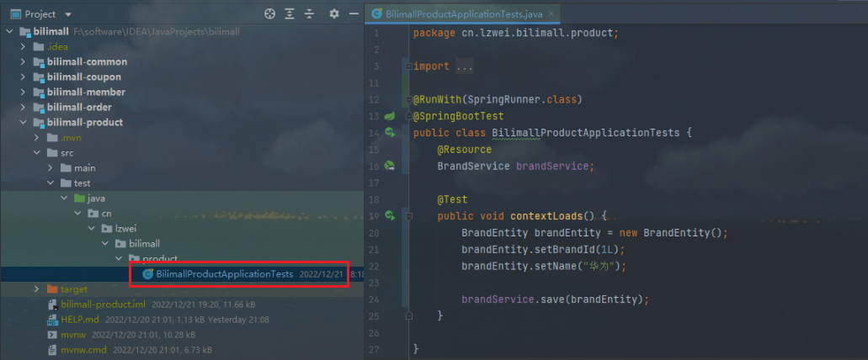Expand the bilimall-coupon module

(x=23, y=77)
